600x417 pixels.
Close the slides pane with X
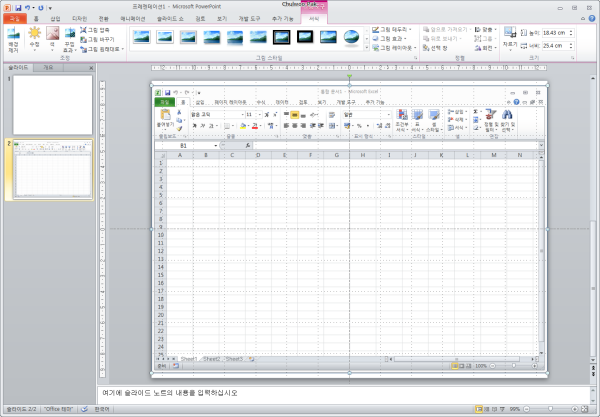click(x=91, y=68)
